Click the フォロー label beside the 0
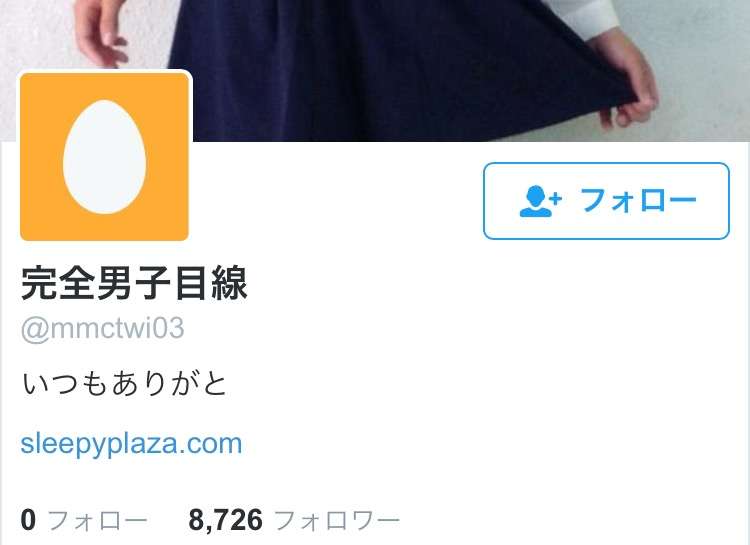 pyautogui.click(x=98, y=521)
